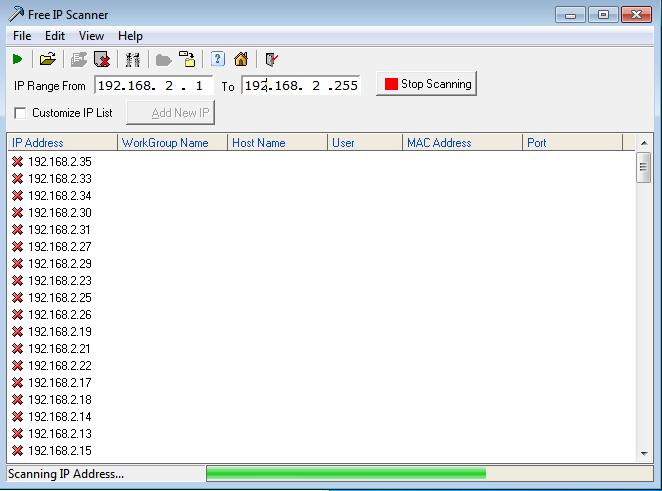Sort by the MAC Address column header
This screenshot has height=491, width=662.
pyautogui.click(x=462, y=143)
